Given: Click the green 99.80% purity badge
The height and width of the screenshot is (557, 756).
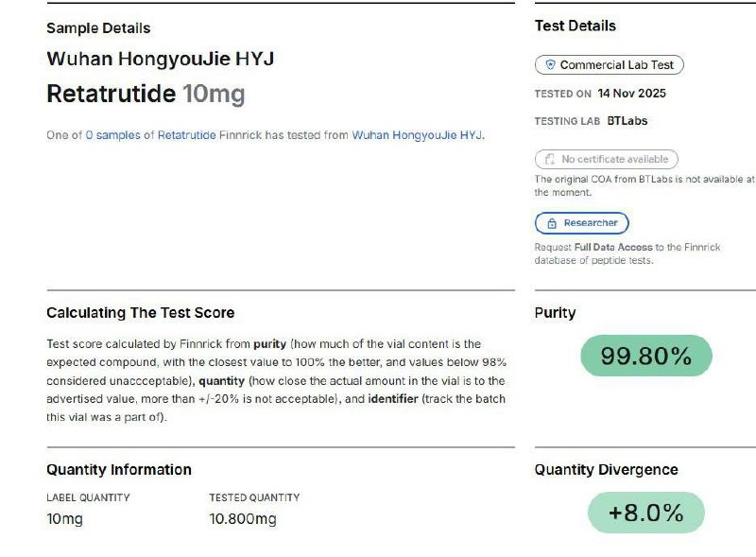Looking at the screenshot, I should coord(646,356).
